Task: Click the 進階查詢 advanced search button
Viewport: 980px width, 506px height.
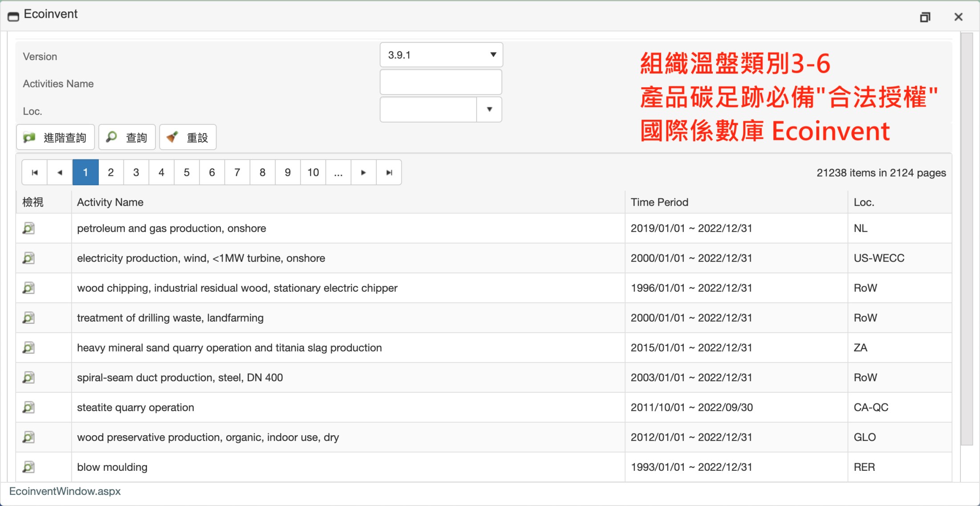Action: pyautogui.click(x=55, y=138)
